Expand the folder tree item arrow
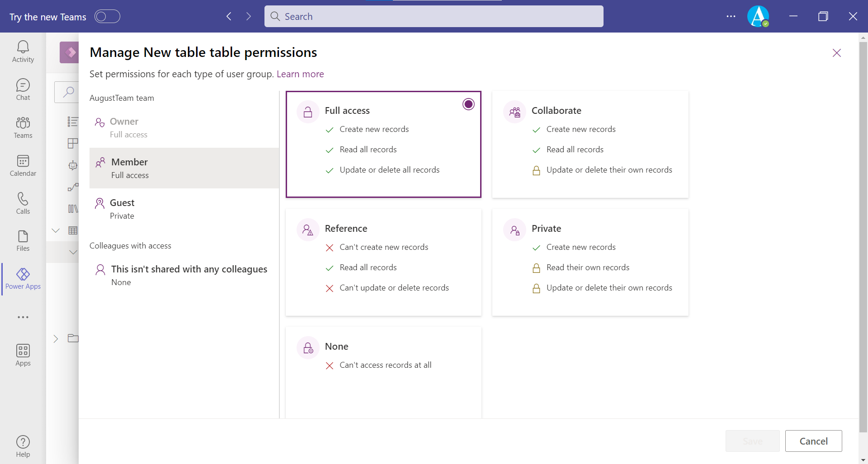This screenshot has height=464, width=868. 56,339
